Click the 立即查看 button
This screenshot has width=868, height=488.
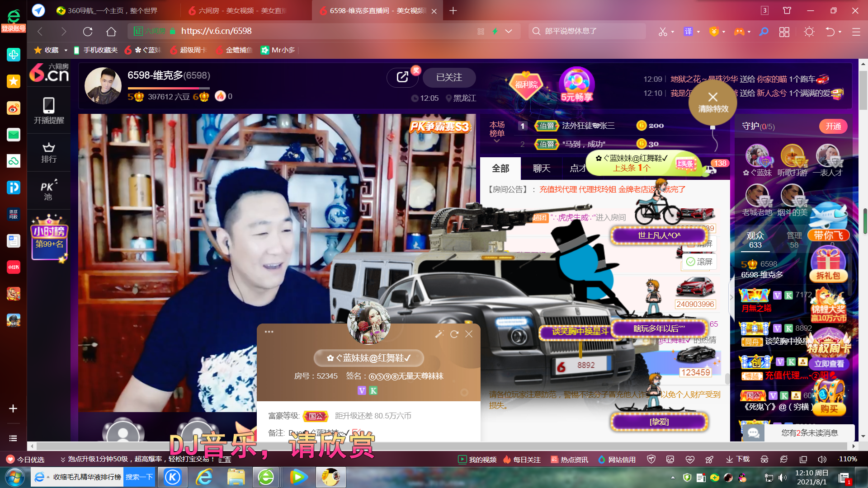coord(829,364)
